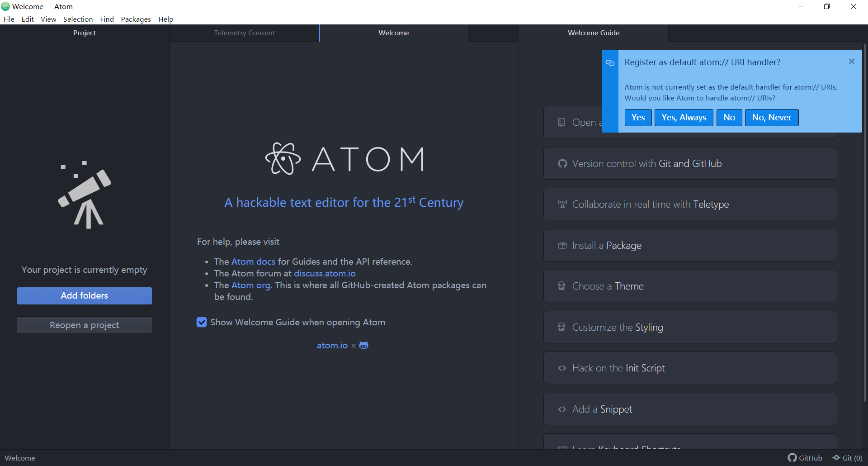
Task: Click the Add folders button
Action: (85, 295)
